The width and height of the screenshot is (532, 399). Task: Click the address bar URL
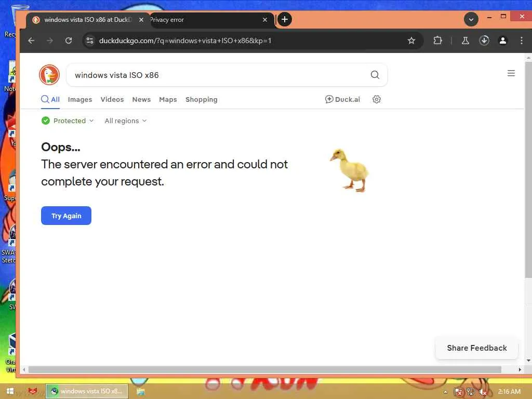tap(185, 41)
